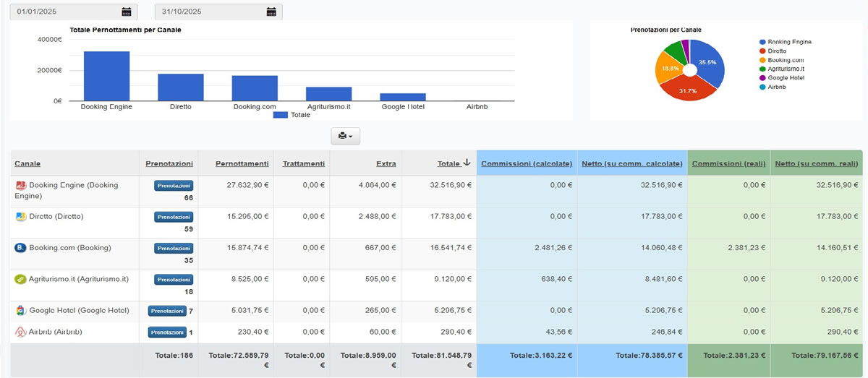Viewport: 868px width, 378px height.
Task: Click the Booking Engine bar in chart
Action: point(106,76)
